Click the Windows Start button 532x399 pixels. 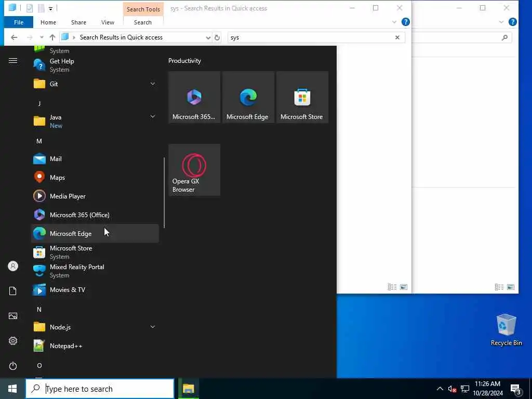click(12, 389)
